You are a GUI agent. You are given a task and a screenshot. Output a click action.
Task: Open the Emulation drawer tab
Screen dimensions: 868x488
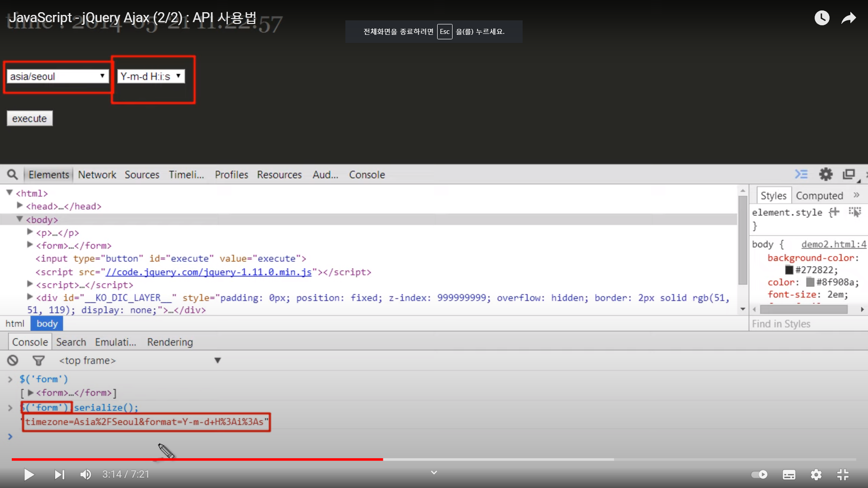tap(115, 342)
